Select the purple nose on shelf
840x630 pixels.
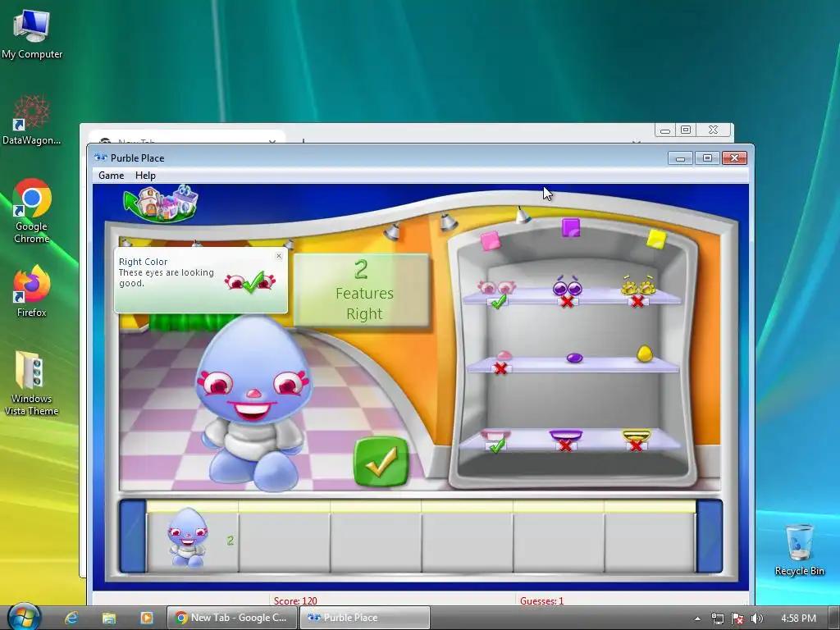[573, 358]
